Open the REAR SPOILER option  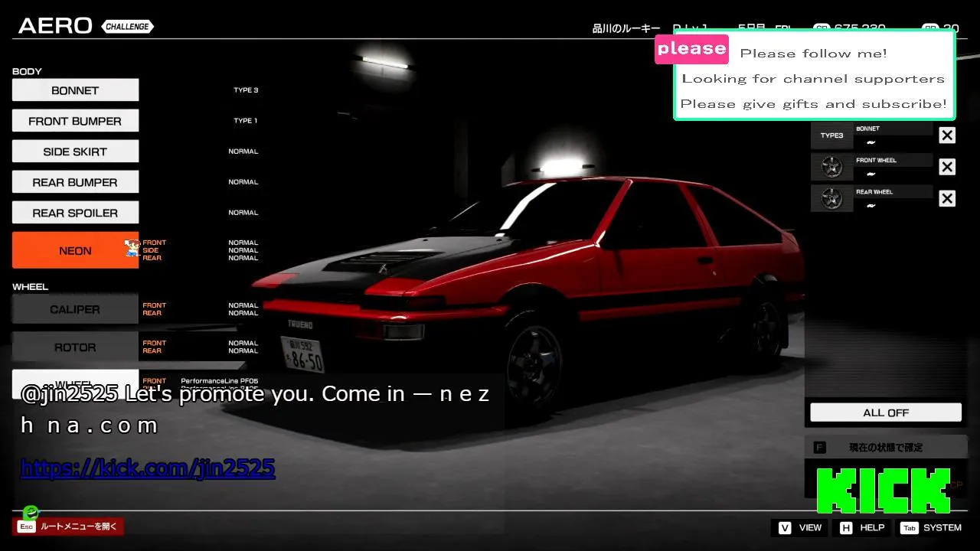pos(75,213)
